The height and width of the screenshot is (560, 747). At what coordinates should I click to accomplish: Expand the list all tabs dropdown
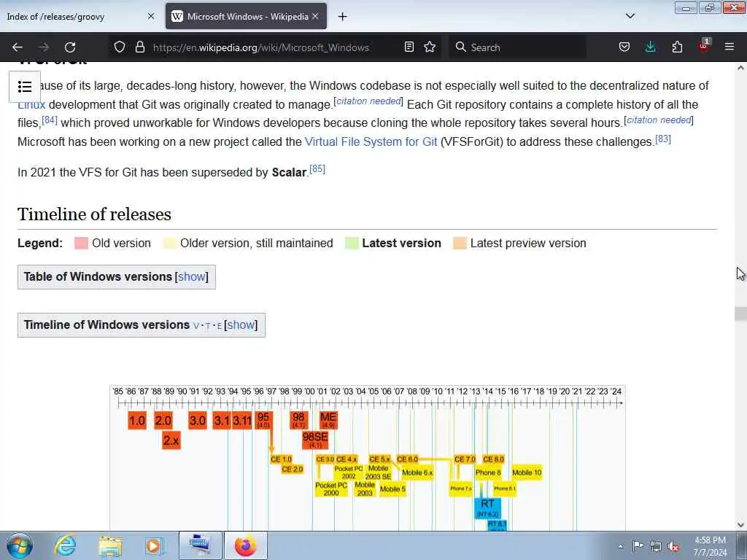click(630, 16)
